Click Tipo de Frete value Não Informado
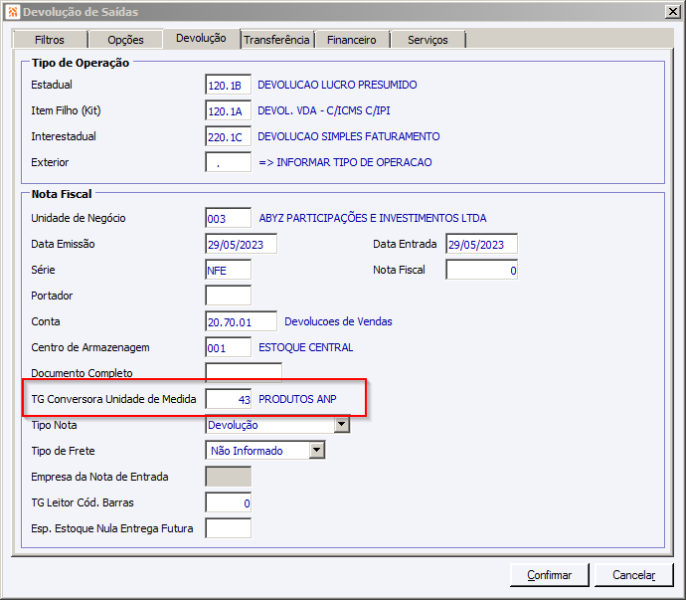This screenshot has height=600, width=686. 258,450
